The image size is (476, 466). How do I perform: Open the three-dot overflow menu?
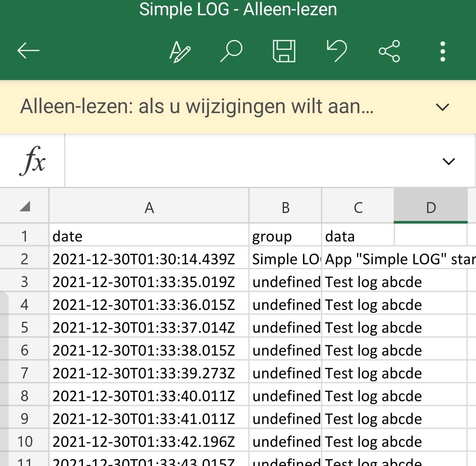pyautogui.click(x=443, y=51)
